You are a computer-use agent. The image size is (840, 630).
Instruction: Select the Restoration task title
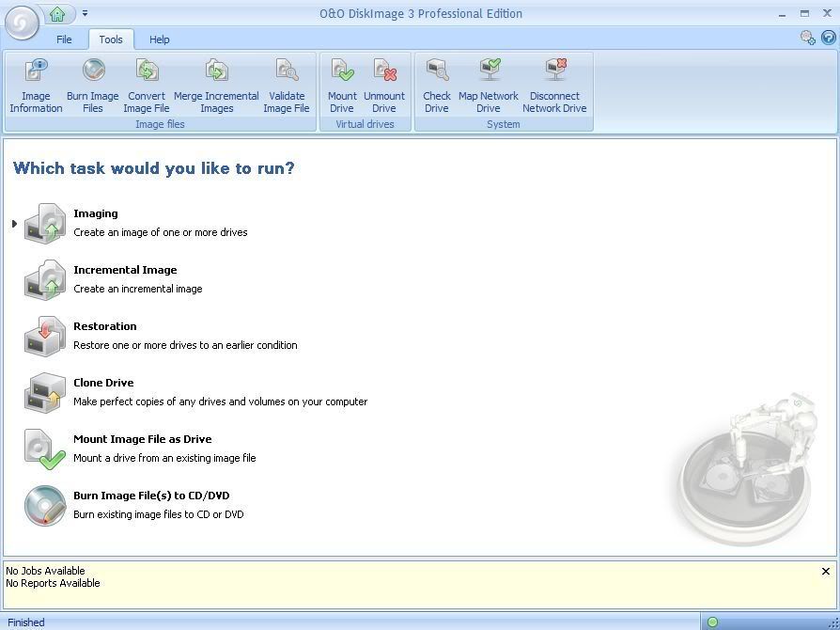tap(105, 326)
